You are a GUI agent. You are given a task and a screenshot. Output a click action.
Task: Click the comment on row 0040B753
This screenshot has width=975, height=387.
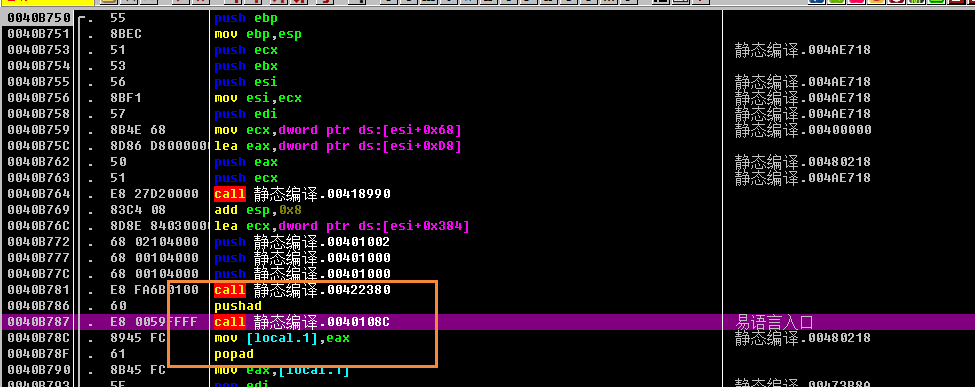[x=802, y=50]
